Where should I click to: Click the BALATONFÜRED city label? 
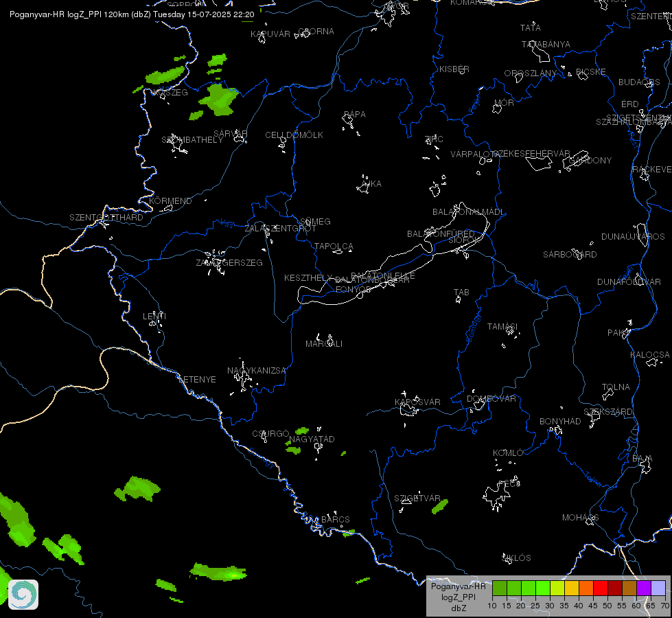(x=441, y=234)
